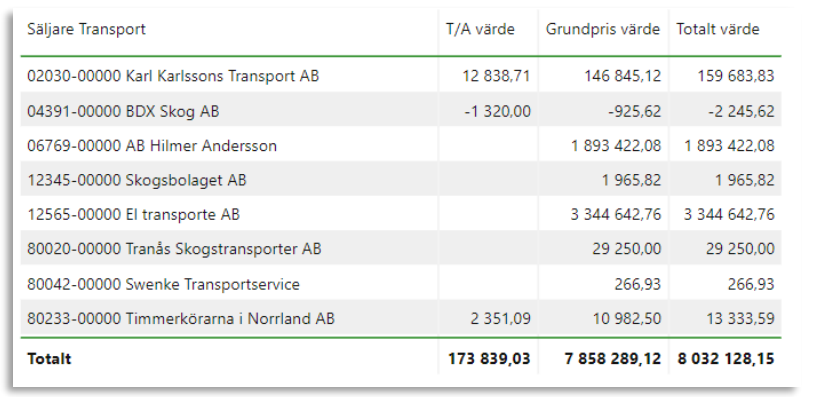Sort by the Säljare Transport column header
The height and width of the screenshot is (397, 813).
87,30
